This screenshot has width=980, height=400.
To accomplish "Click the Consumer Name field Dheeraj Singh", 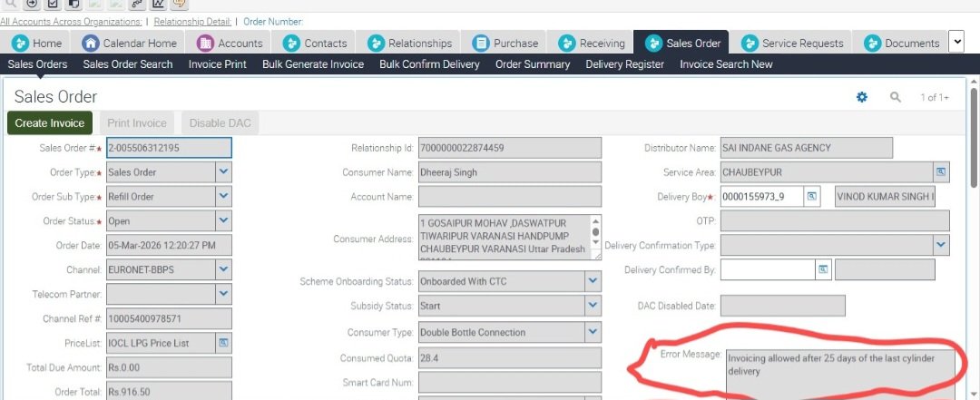I will coord(510,171).
